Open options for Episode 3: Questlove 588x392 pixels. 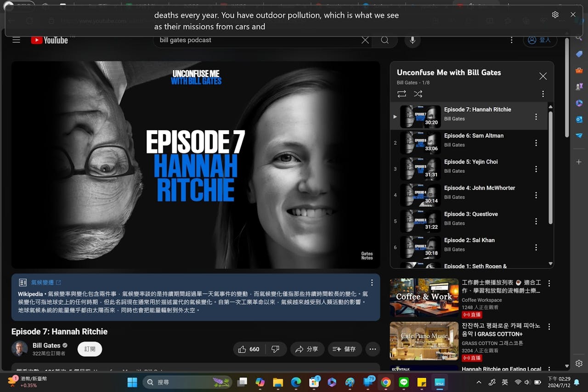click(x=536, y=222)
